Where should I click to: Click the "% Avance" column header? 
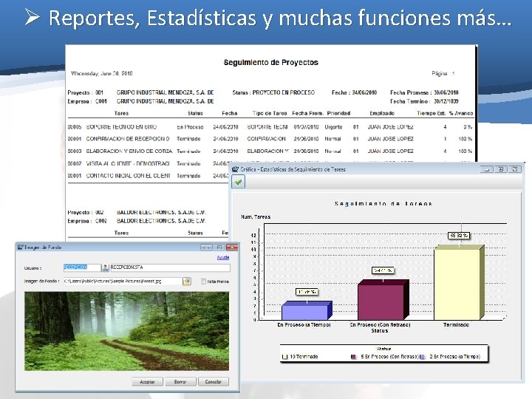point(461,113)
